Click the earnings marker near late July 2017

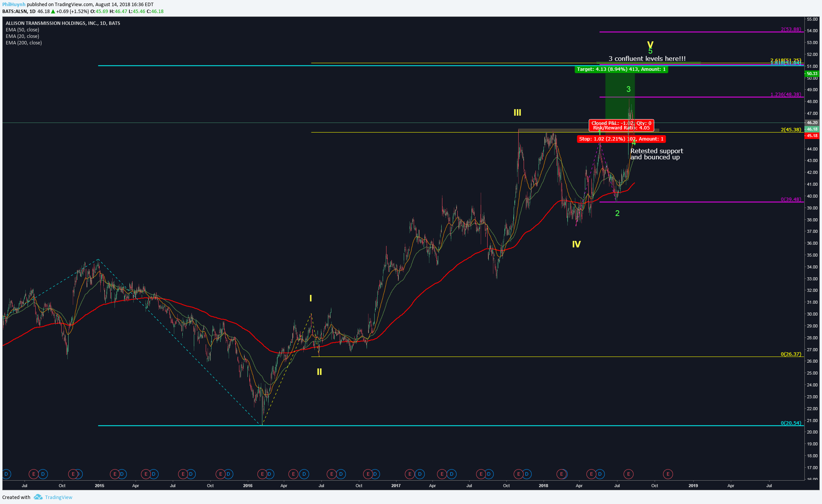[x=481, y=474]
